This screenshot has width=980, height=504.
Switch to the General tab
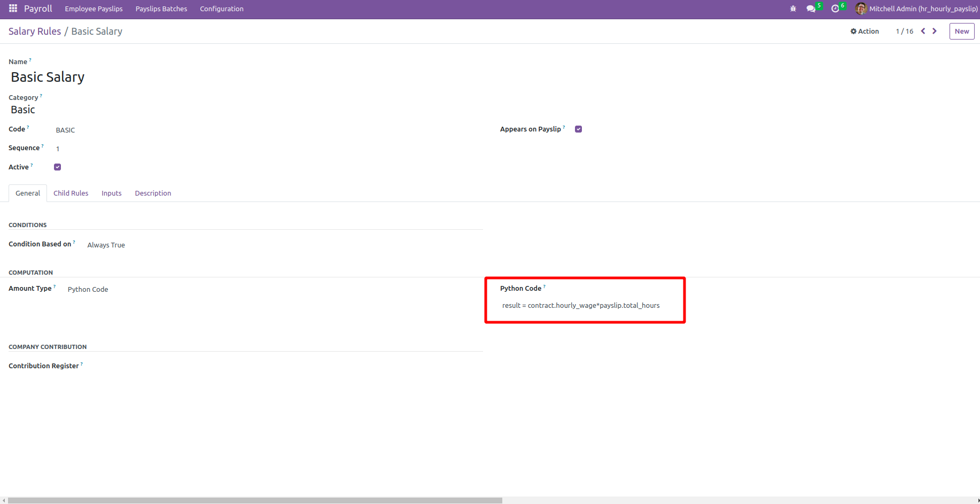(28, 193)
